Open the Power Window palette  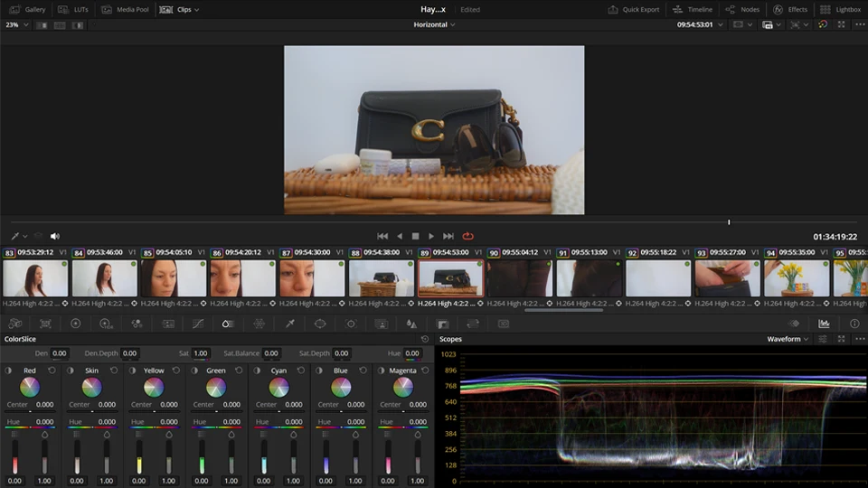(320, 324)
